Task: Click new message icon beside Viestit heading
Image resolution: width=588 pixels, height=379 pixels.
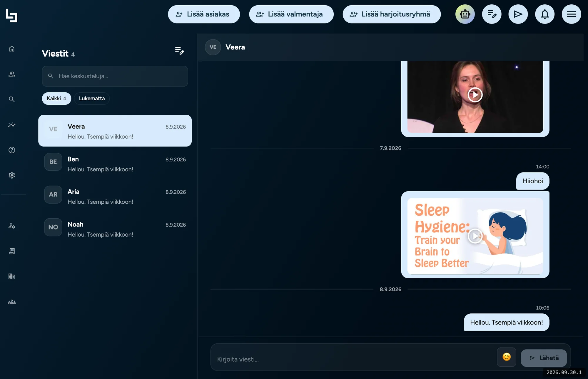Action: click(179, 51)
